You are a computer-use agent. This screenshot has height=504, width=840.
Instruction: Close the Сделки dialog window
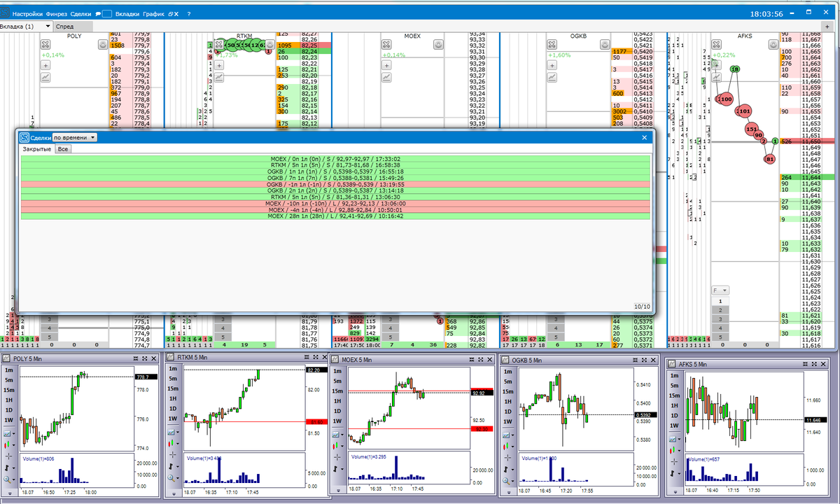coord(645,138)
